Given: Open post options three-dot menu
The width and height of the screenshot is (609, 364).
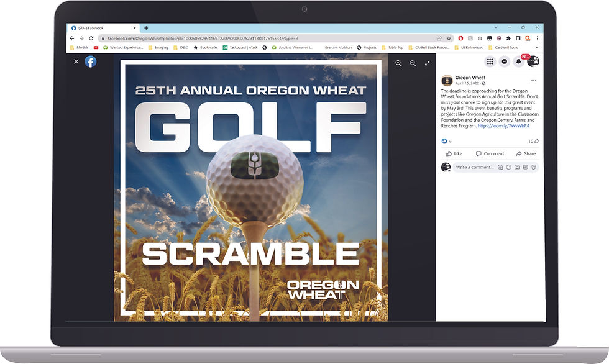Looking at the screenshot, I should [x=534, y=80].
